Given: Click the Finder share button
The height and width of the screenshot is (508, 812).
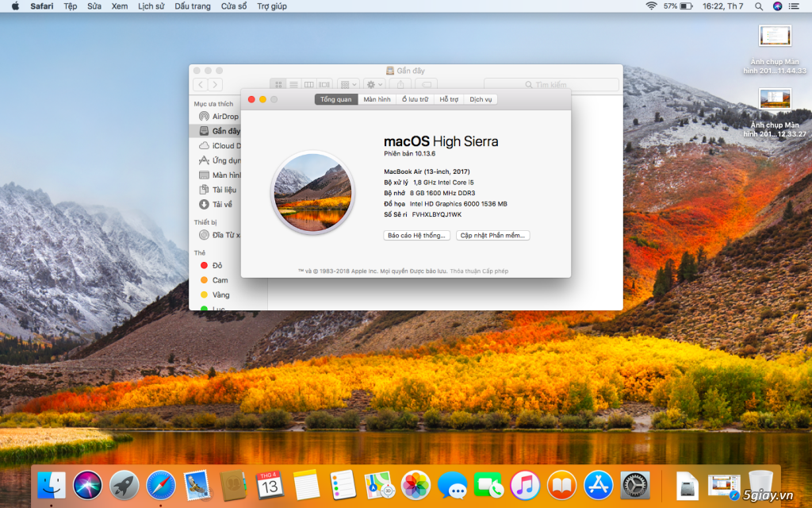Looking at the screenshot, I should pyautogui.click(x=400, y=84).
